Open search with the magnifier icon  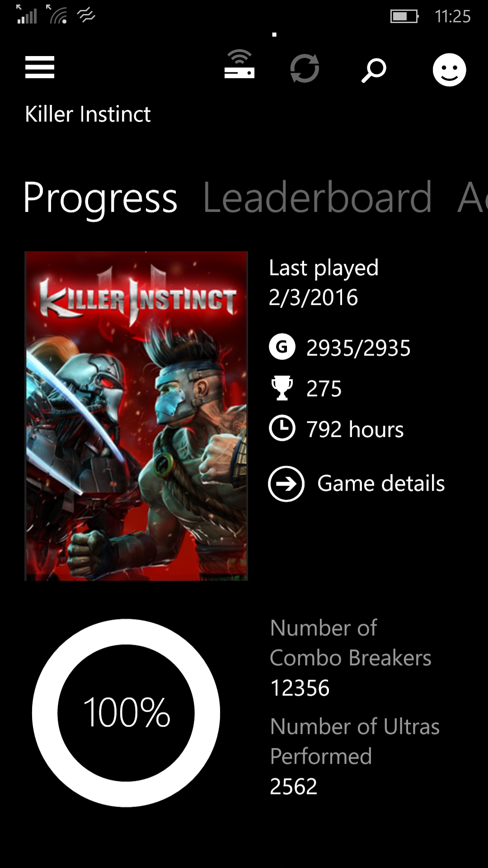[x=374, y=70]
